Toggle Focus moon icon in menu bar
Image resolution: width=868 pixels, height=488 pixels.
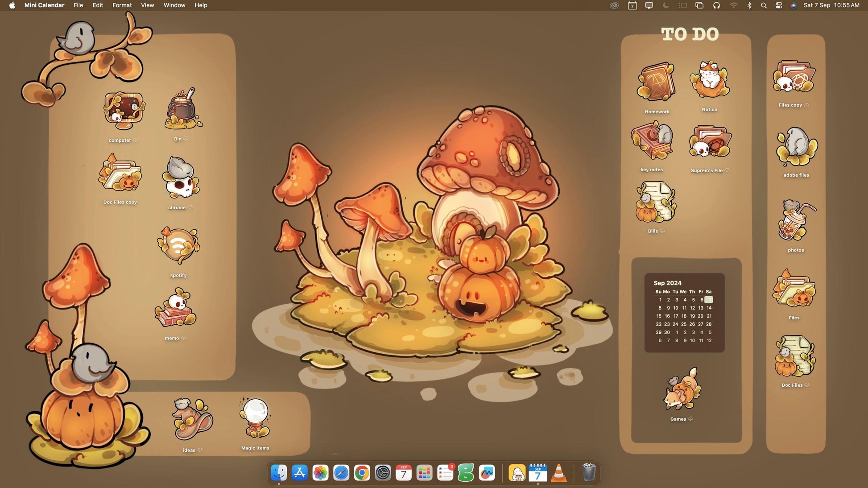pyautogui.click(x=666, y=5)
